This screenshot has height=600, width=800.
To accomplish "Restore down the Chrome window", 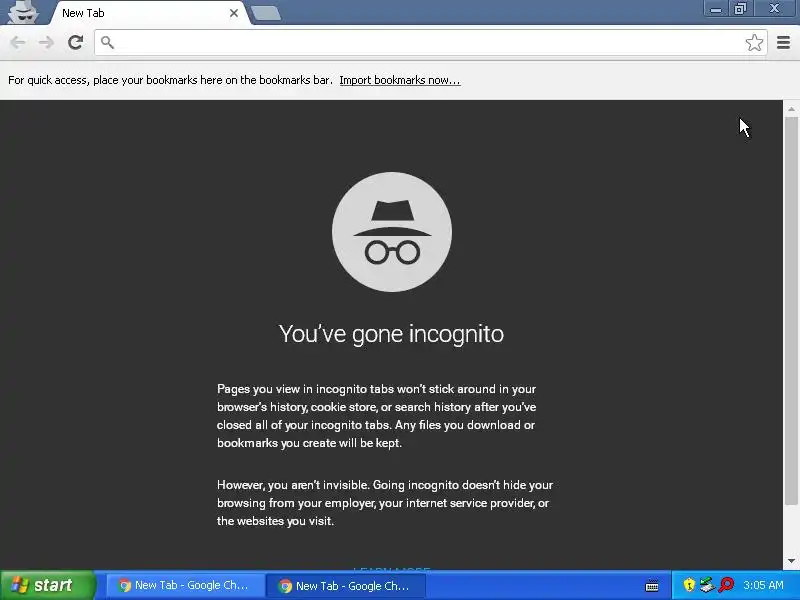I will pos(740,9).
